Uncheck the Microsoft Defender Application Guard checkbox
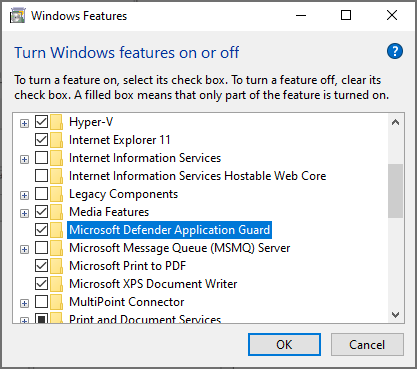Screen dimensions: 417x369 point(41,230)
